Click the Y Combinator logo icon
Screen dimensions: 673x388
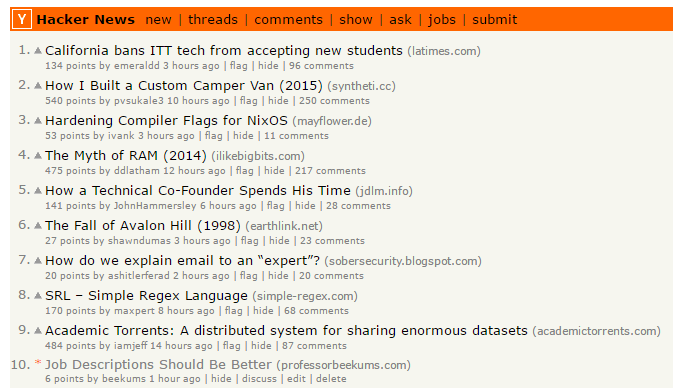[22, 19]
